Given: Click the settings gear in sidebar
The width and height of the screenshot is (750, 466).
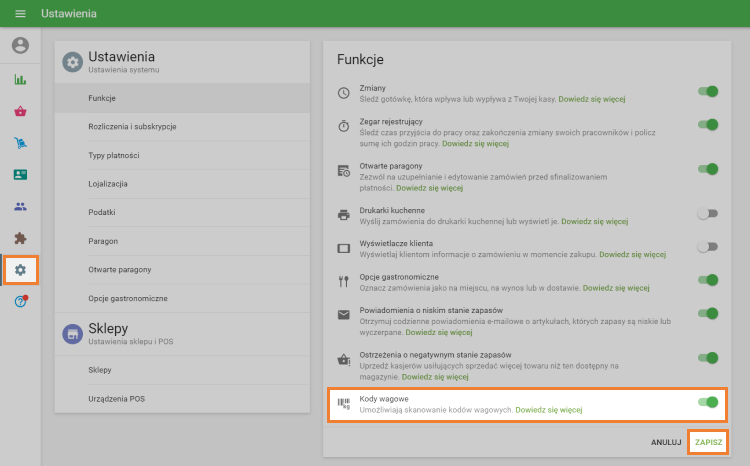Looking at the screenshot, I should [21, 270].
